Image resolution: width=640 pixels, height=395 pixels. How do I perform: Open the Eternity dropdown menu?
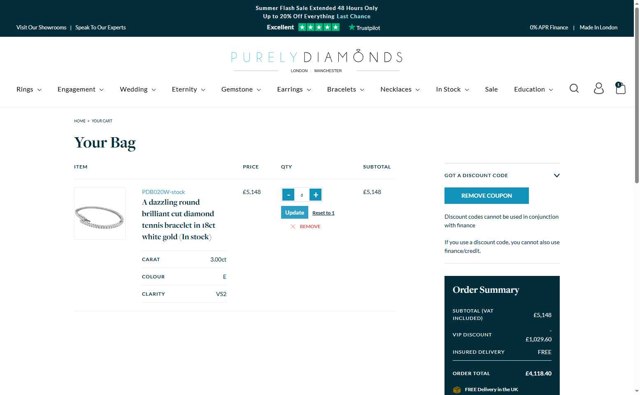point(188,89)
